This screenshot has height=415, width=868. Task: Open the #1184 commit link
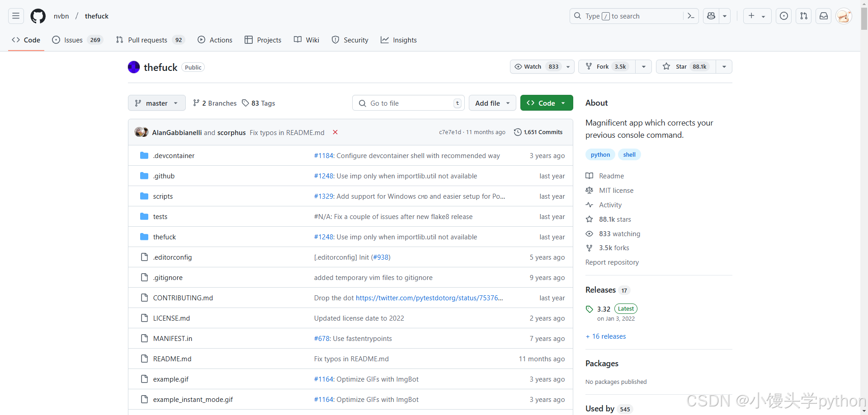pos(324,156)
